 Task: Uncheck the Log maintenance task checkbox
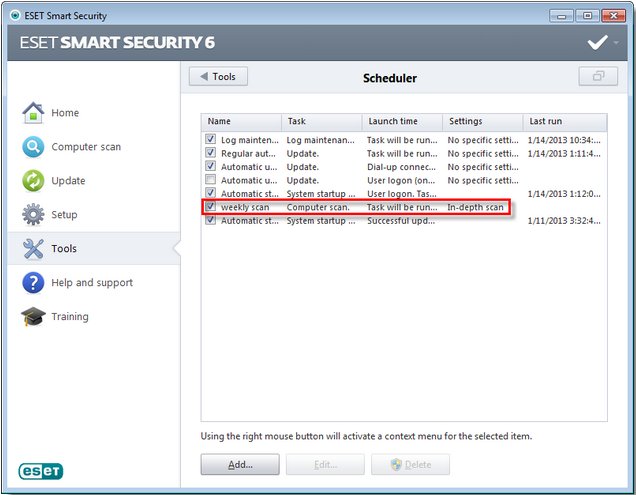[x=210, y=139]
